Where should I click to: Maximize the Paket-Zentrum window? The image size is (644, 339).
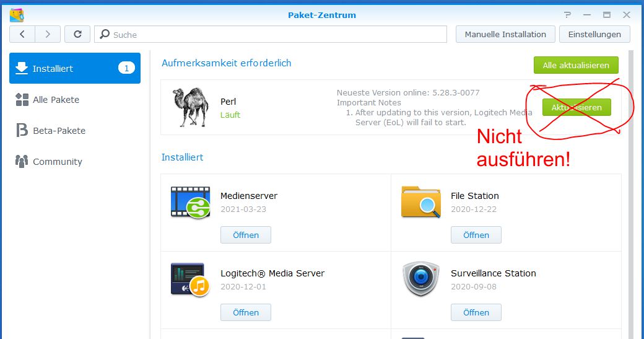coord(607,15)
